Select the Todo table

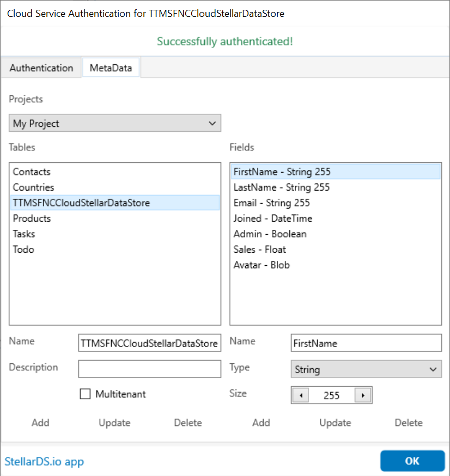(x=115, y=249)
